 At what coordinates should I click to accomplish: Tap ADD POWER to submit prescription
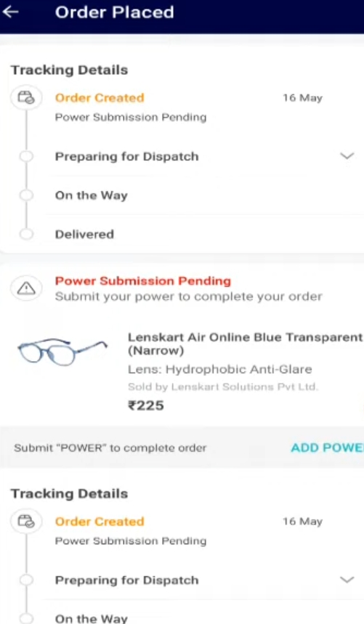(327, 447)
